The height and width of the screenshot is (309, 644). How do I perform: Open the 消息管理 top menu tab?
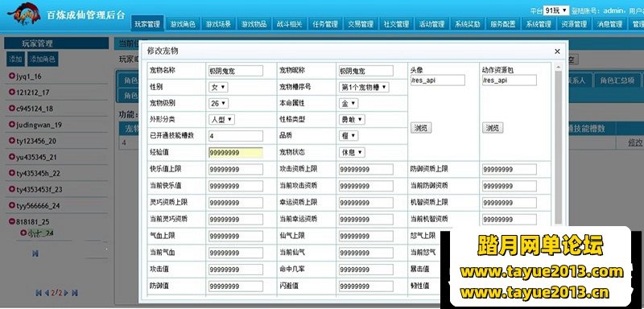[x=609, y=24]
